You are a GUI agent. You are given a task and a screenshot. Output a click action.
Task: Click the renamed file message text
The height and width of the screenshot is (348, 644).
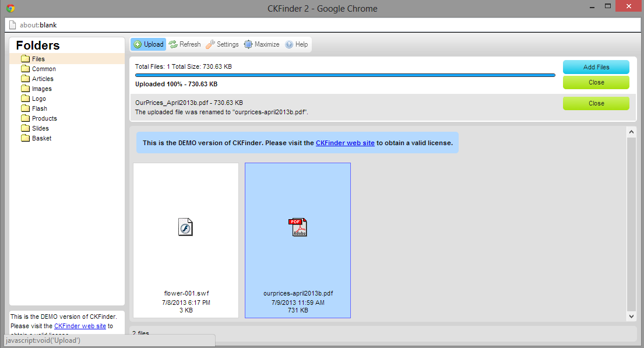(x=221, y=112)
